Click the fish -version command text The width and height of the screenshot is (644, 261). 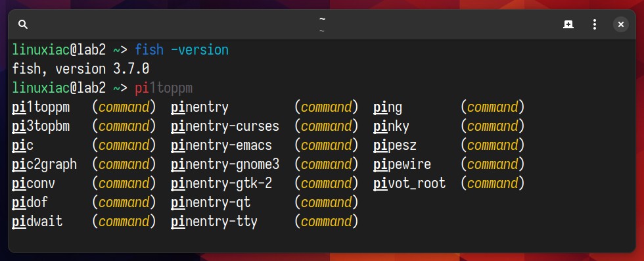tap(181, 50)
